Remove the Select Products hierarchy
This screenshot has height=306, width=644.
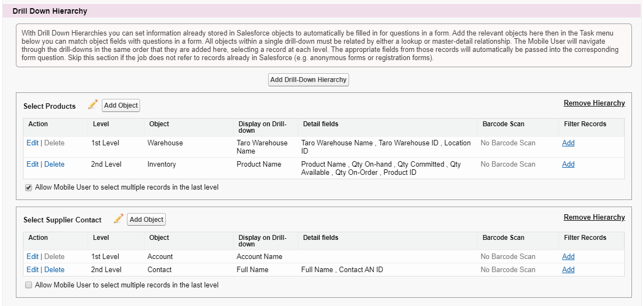click(594, 103)
